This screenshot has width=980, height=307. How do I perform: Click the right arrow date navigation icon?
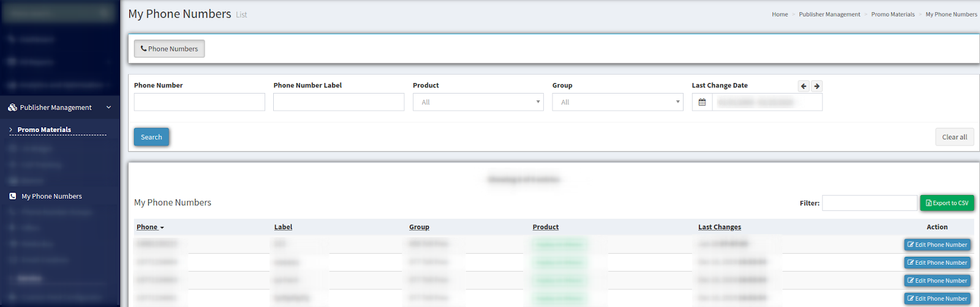[816, 86]
